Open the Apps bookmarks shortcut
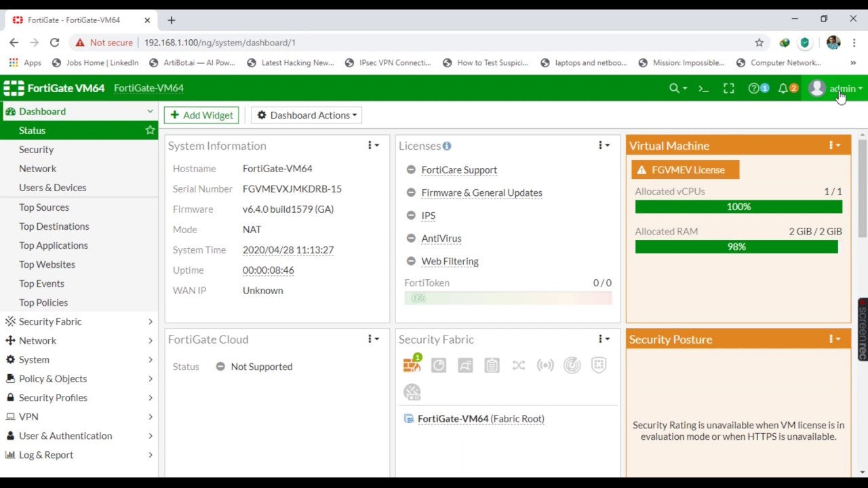Image resolution: width=868 pixels, height=488 pixels. [25, 62]
